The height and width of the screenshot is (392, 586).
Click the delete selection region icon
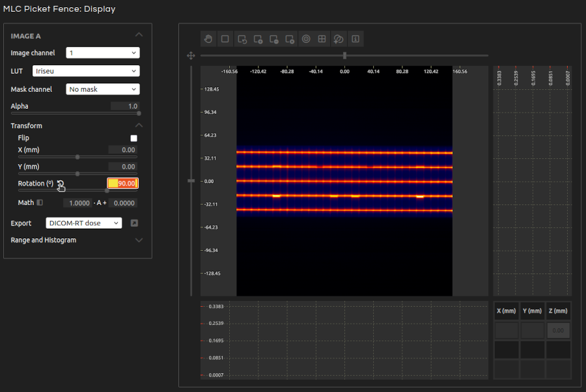coord(290,39)
